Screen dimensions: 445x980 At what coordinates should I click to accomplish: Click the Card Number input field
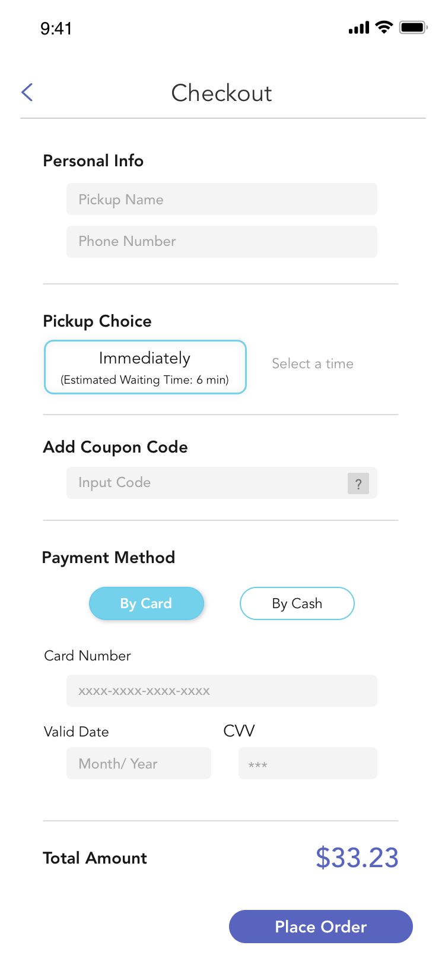[222, 691]
